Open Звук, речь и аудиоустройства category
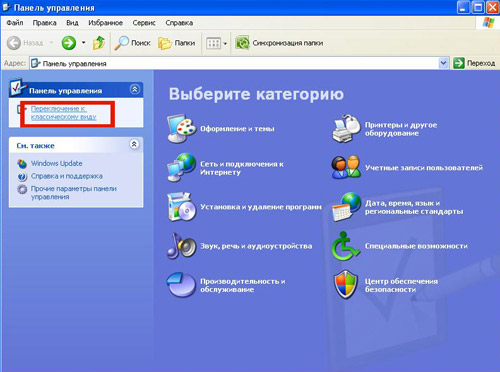 (x=256, y=246)
